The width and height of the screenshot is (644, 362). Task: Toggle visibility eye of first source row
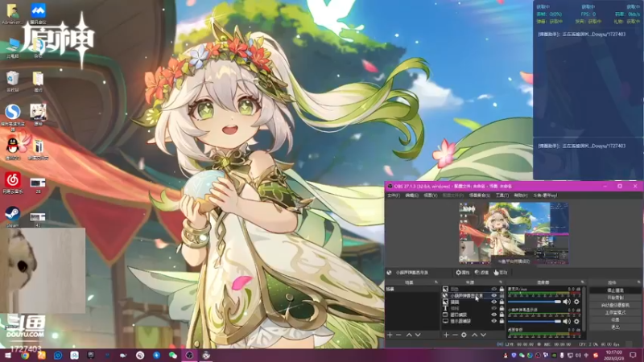coord(494,289)
